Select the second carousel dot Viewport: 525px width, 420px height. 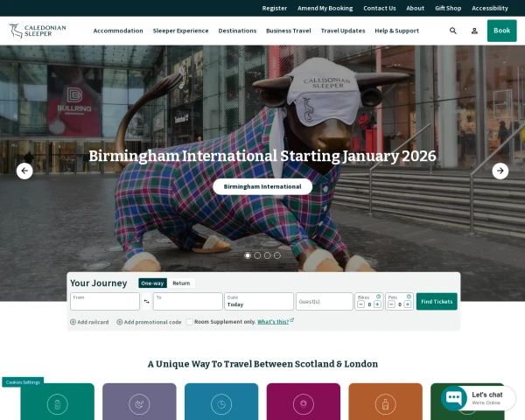257,255
